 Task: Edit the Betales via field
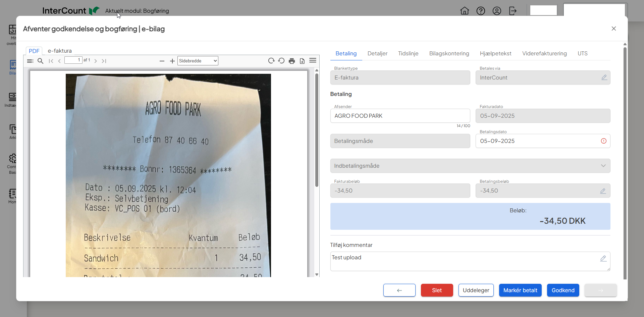pyautogui.click(x=604, y=77)
